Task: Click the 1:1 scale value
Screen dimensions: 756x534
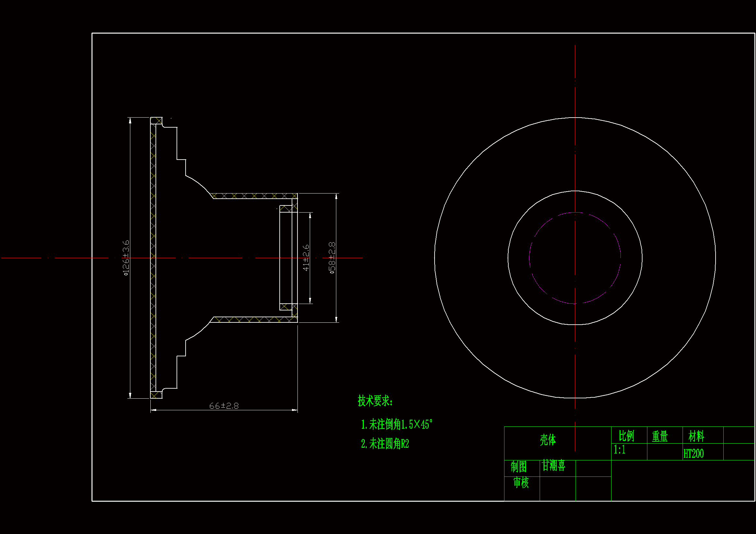Action: tap(619, 450)
